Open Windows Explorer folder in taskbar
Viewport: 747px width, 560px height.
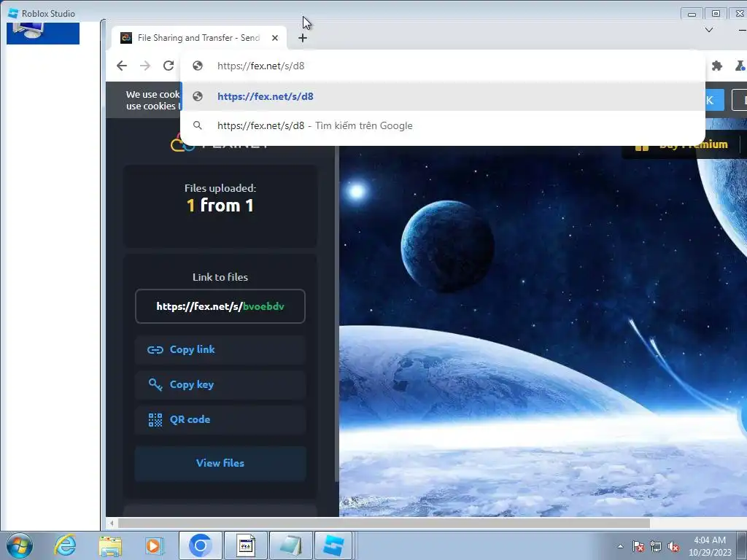(x=110, y=545)
